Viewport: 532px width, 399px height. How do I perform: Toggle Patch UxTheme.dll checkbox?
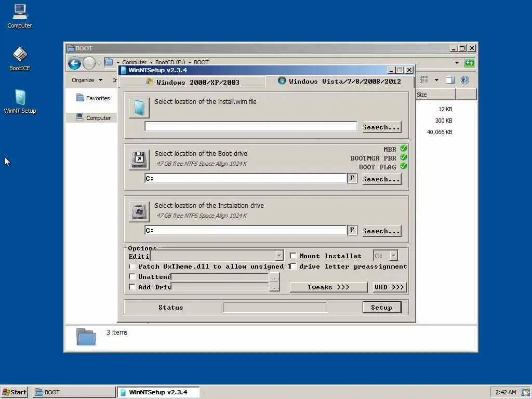(x=132, y=267)
